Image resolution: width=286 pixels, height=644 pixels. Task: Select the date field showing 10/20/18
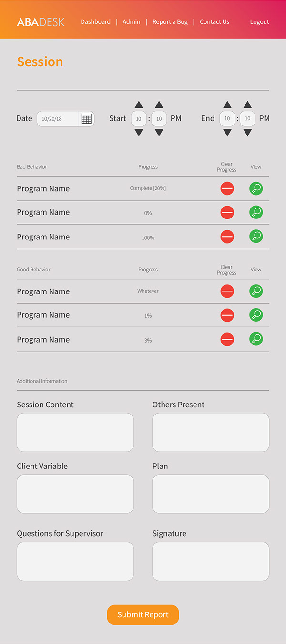pyautogui.click(x=58, y=119)
